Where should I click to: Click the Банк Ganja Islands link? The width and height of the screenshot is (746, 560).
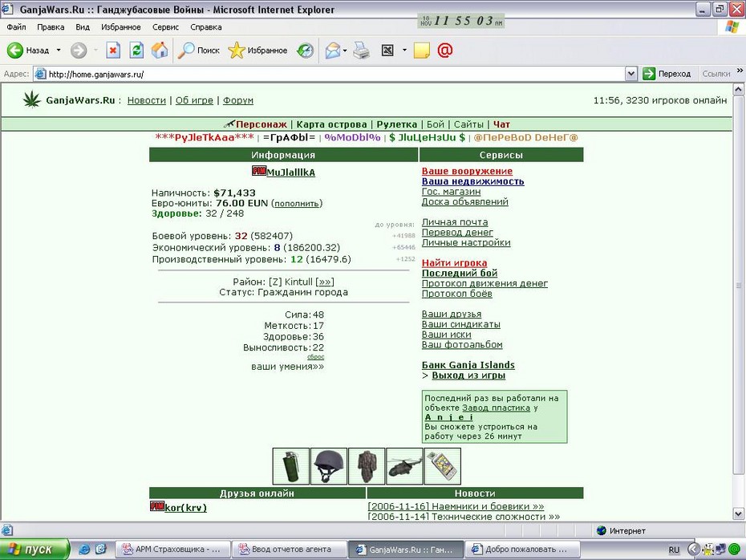(468, 365)
